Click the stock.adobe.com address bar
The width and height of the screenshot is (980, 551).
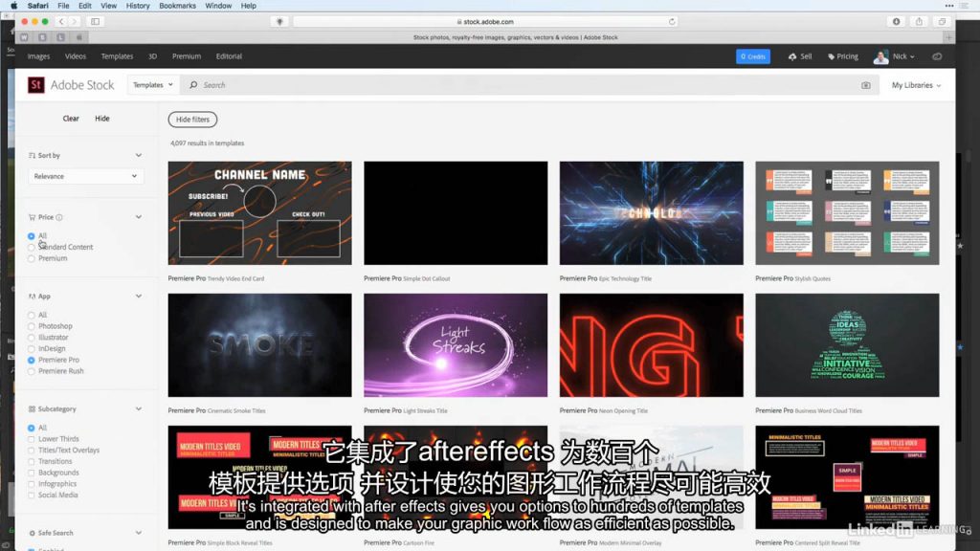(x=486, y=21)
